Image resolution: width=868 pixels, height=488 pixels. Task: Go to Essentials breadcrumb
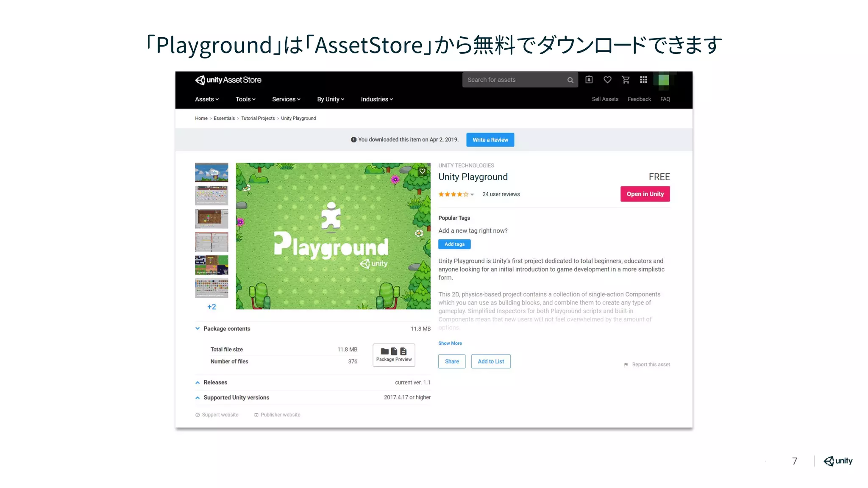click(x=224, y=119)
